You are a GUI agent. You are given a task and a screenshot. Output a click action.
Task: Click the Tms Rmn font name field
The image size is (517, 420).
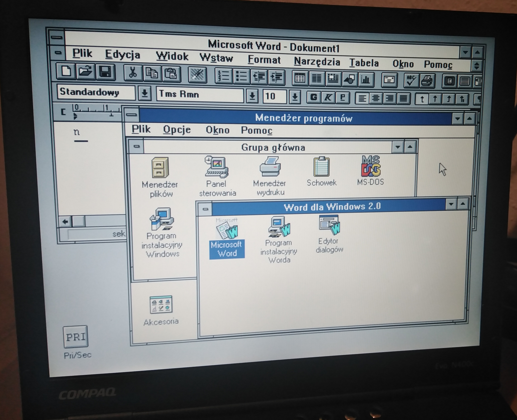200,94
